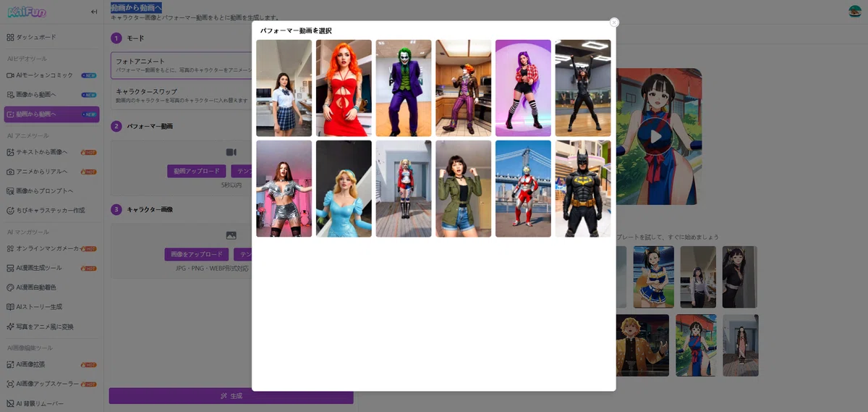The width and height of the screenshot is (868, 412).
Task: Select the Ultraman by the bridge video
Action: pos(523,188)
